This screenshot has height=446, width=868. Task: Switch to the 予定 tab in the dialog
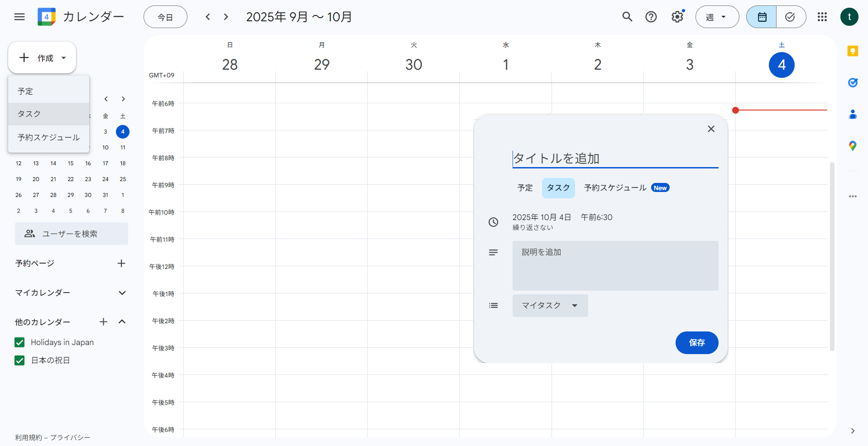(525, 187)
